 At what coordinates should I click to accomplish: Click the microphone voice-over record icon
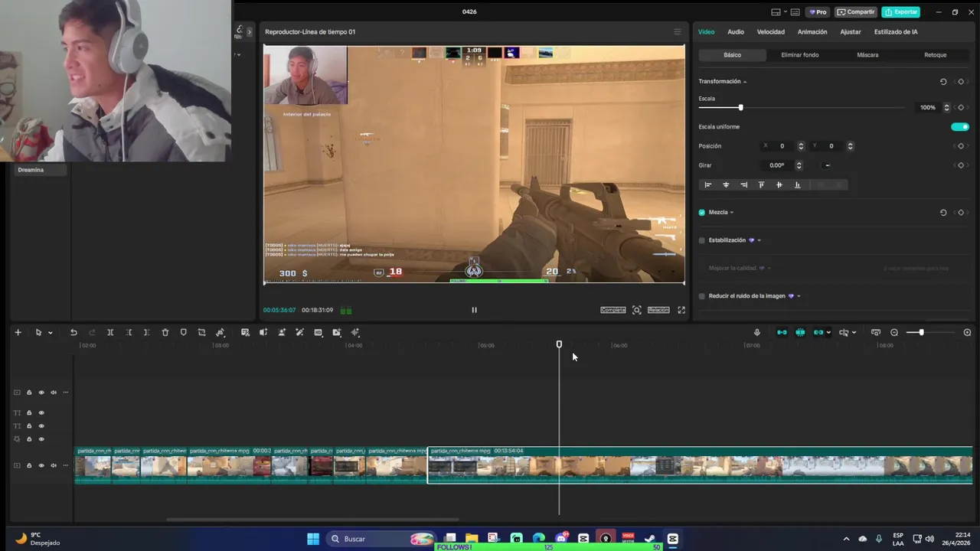(757, 332)
